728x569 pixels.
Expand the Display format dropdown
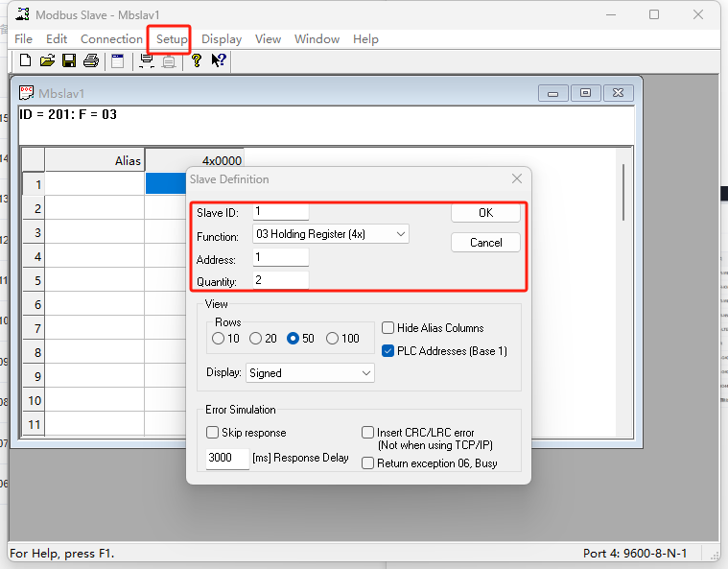click(x=310, y=372)
